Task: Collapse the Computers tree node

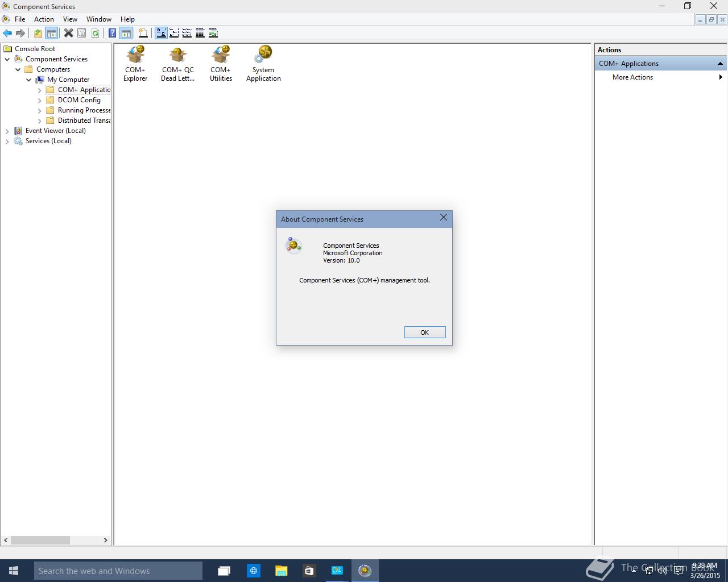Action: 18,69
